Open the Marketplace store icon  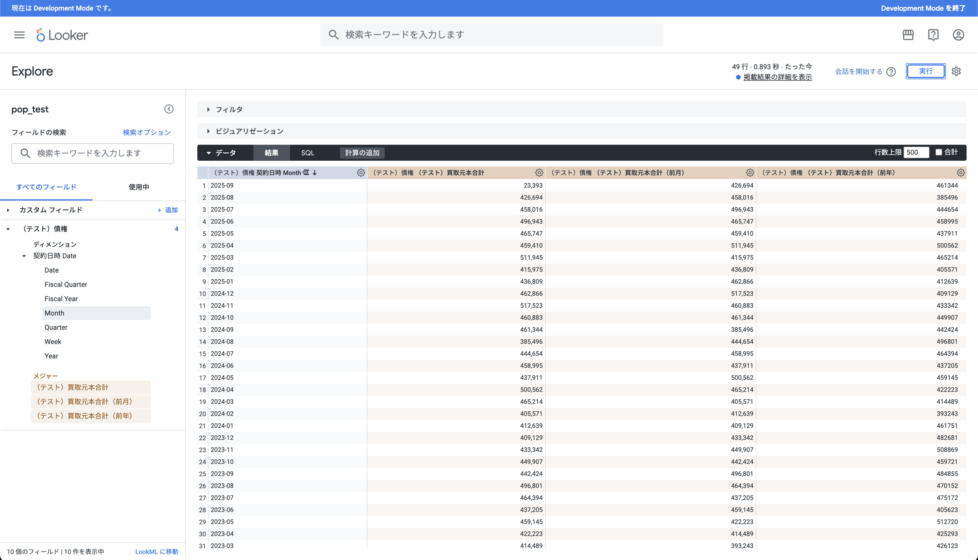(908, 35)
